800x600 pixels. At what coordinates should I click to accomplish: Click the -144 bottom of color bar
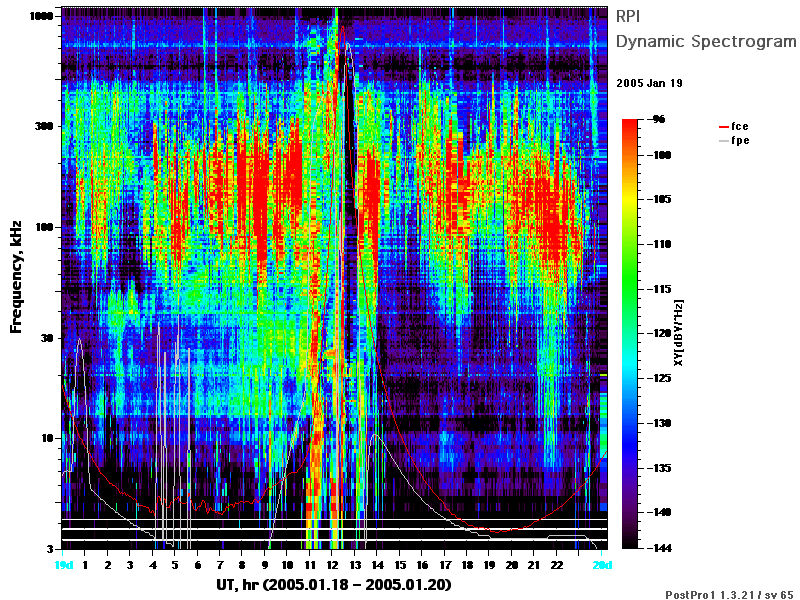click(x=662, y=548)
